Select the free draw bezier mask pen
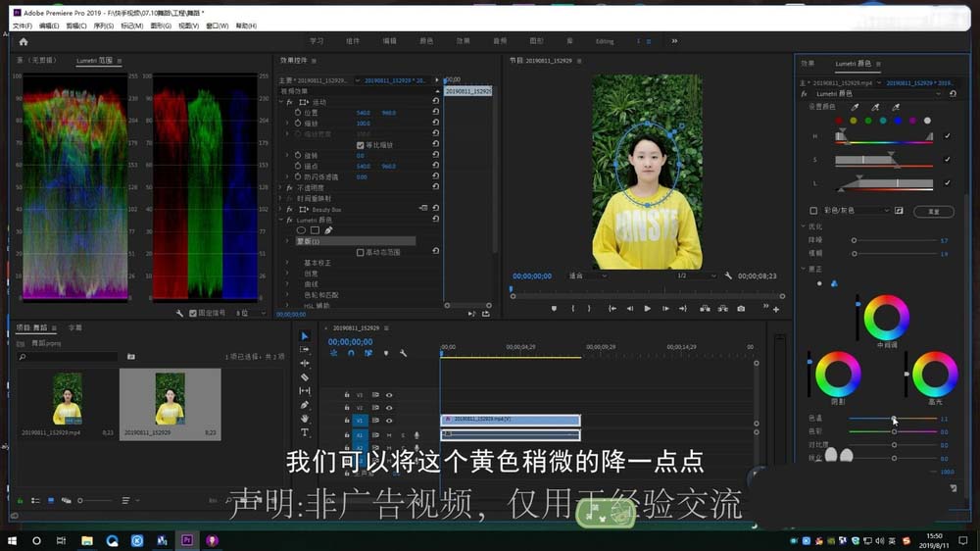This screenshot has height=551, width=980. (x=328, y=230)
